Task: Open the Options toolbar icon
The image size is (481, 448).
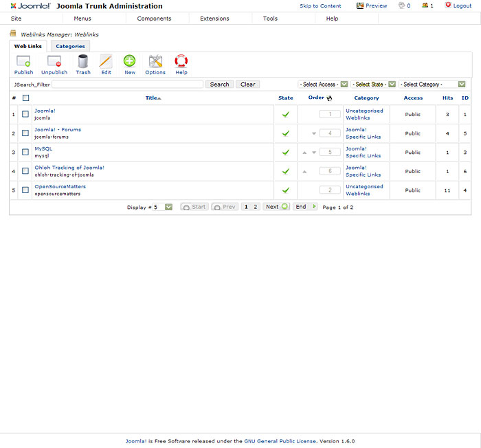Action: (x=155, y=62)
